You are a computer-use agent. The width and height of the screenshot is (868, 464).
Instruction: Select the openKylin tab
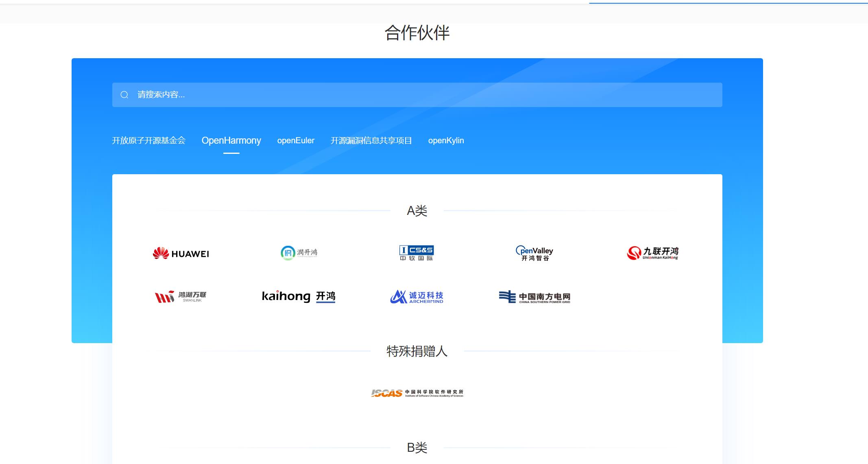[x=446, y=140]
